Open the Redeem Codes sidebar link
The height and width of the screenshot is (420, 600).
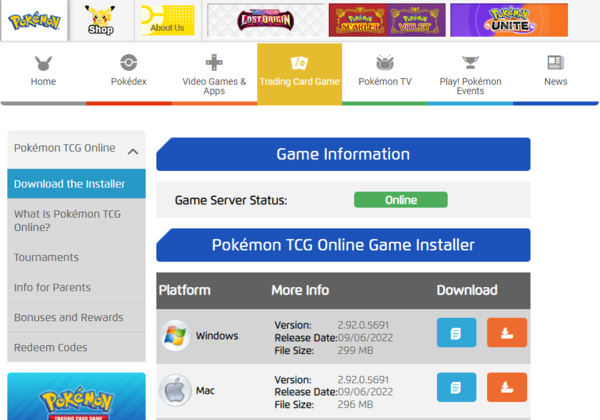[x=76, y=347]
